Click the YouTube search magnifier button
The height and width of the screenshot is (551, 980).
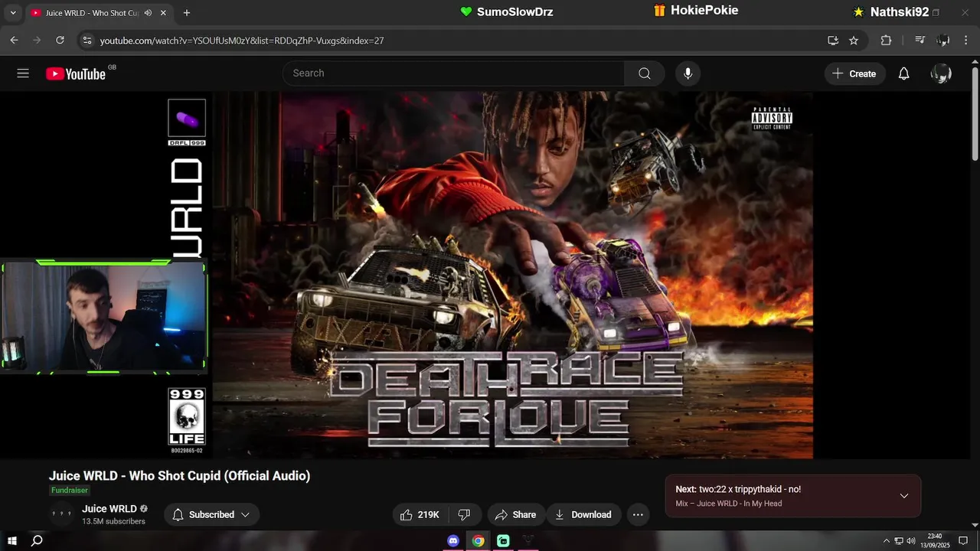(645, 73)
